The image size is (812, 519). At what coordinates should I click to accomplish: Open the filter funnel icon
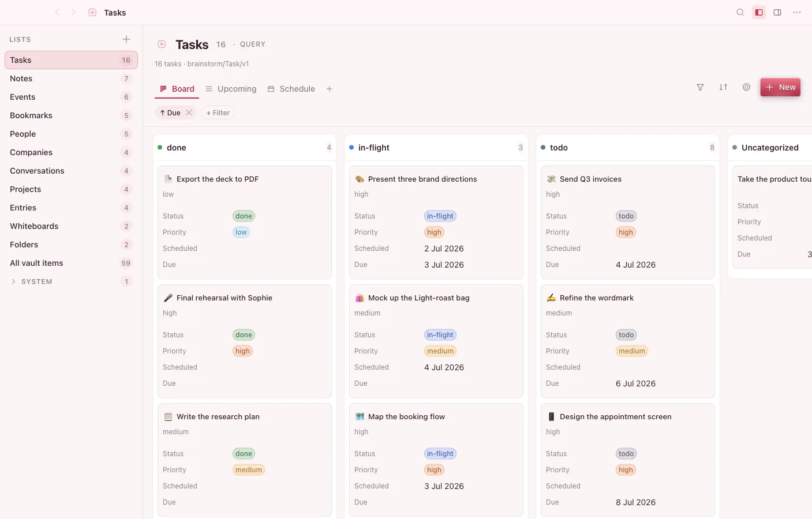(700, 87)
